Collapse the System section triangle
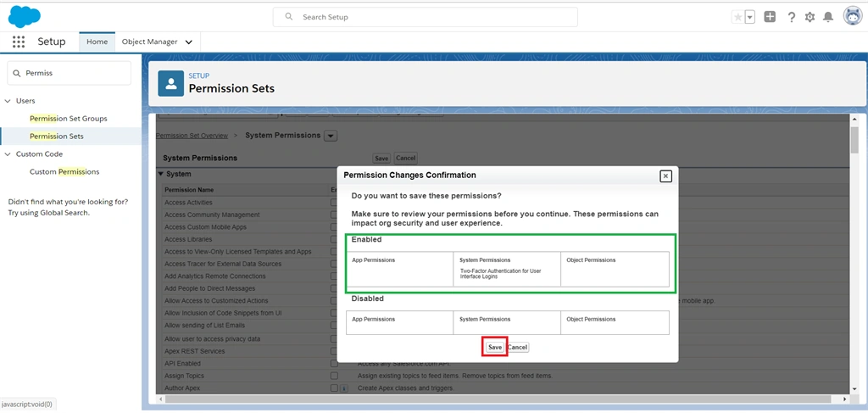This screenshot has height=413, width=868. coord(161,174)
